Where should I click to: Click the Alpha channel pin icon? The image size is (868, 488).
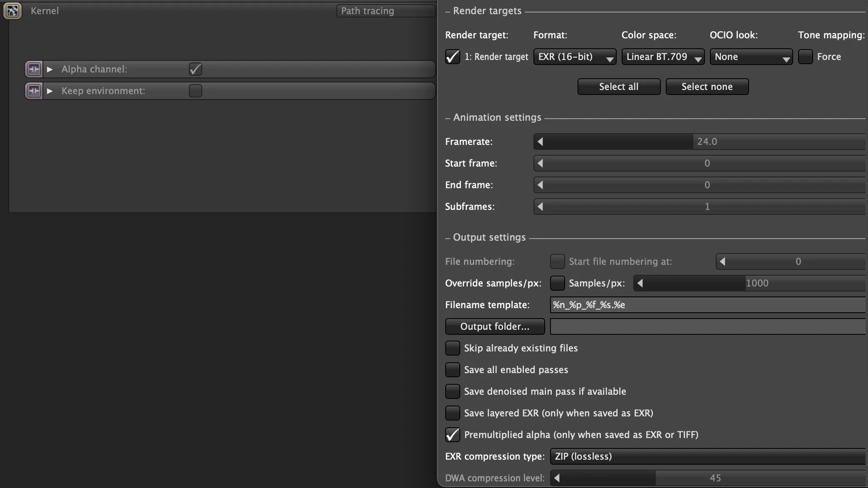(x=34, y=69)
